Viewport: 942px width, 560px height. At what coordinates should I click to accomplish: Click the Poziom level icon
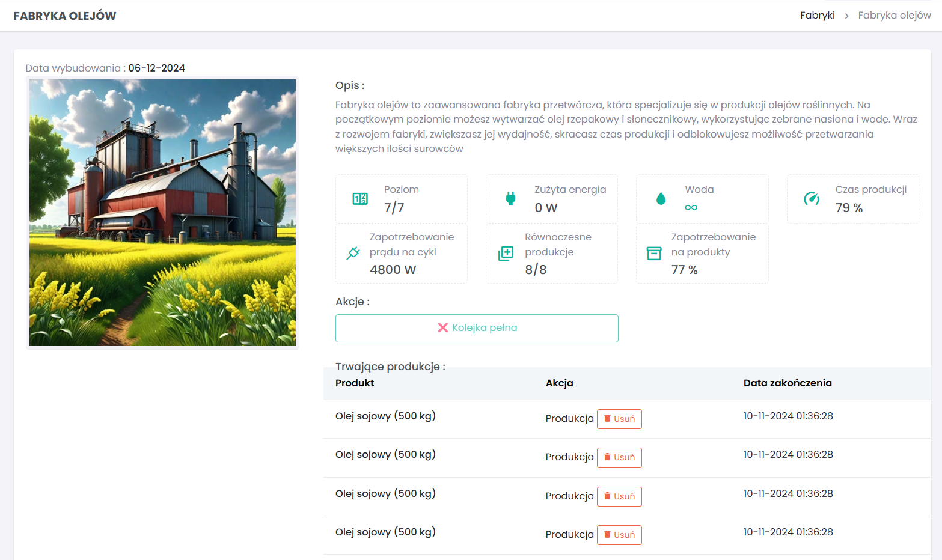pos(360,199)
